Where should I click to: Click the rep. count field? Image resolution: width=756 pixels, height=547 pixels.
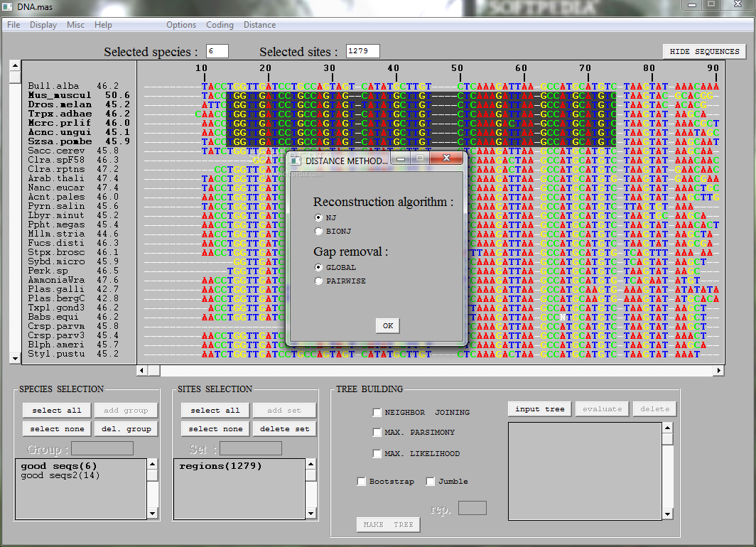472,508
